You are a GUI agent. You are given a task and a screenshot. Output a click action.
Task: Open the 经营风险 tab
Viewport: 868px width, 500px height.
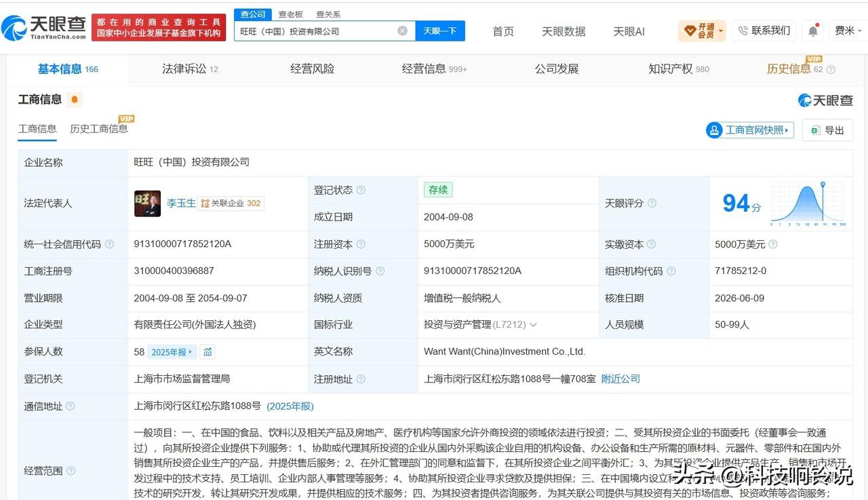tap(312, 69)
